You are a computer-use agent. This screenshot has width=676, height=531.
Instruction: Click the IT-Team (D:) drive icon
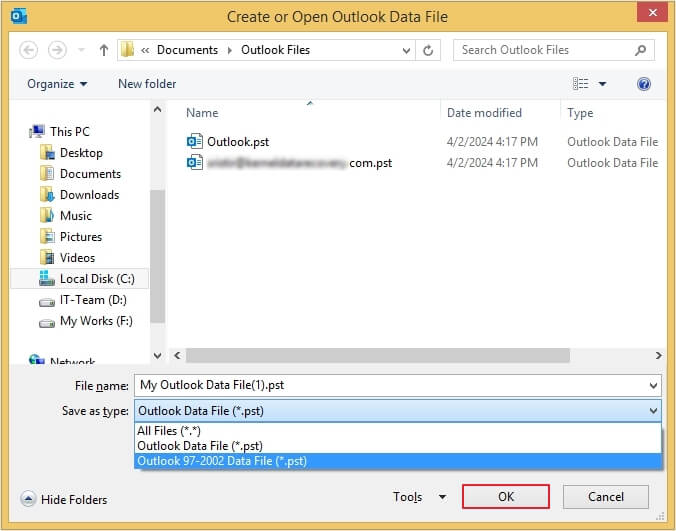[47, 303]
